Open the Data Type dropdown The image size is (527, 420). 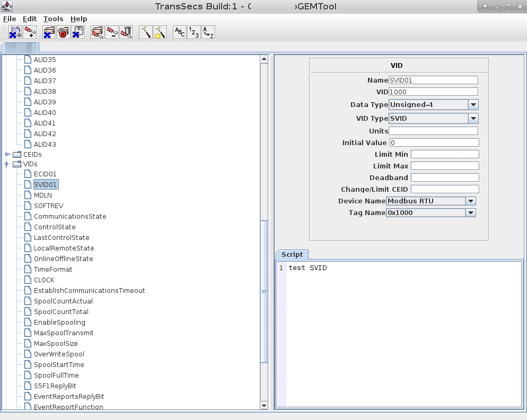(473, 105)
